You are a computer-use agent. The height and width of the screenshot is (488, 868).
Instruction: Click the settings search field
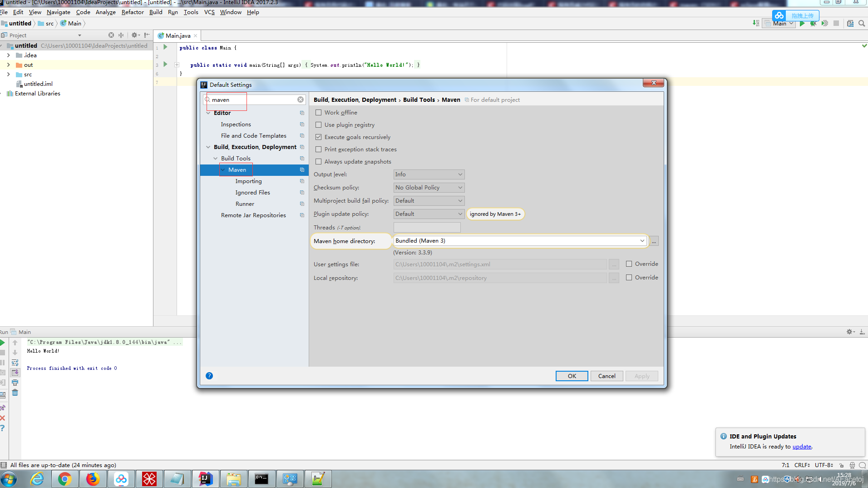coord(253,100)
